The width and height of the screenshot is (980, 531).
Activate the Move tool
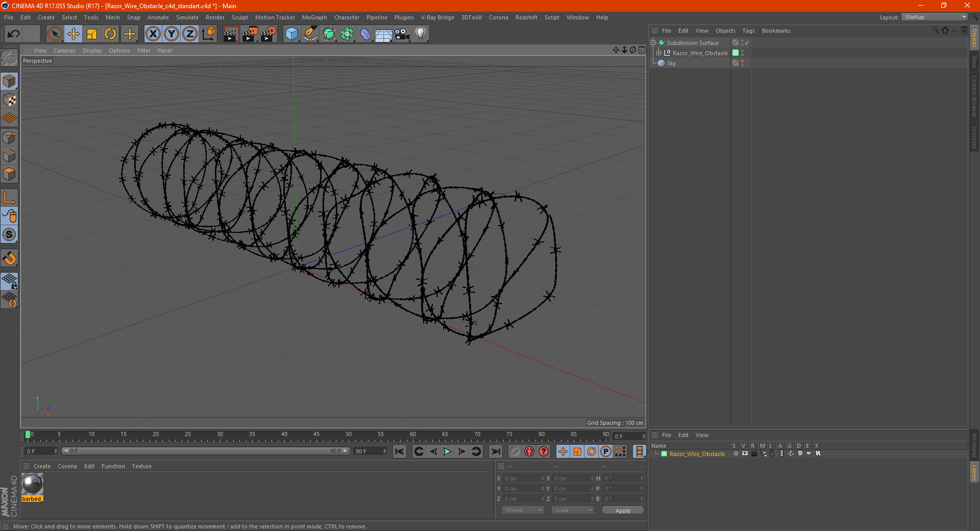(x=73, y=34)
